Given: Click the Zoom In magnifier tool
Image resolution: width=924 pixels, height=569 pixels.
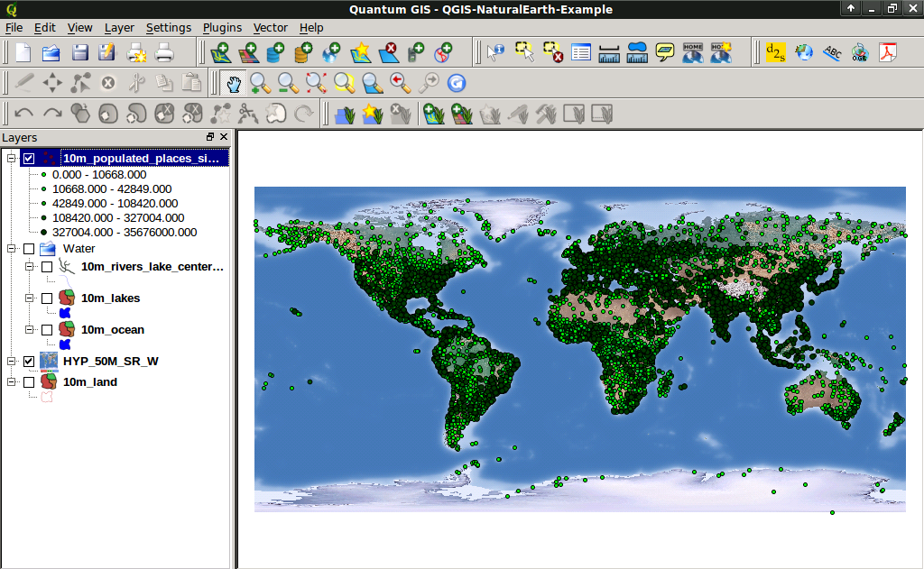Looking at the screenshot, I should (x=261, y=83).
